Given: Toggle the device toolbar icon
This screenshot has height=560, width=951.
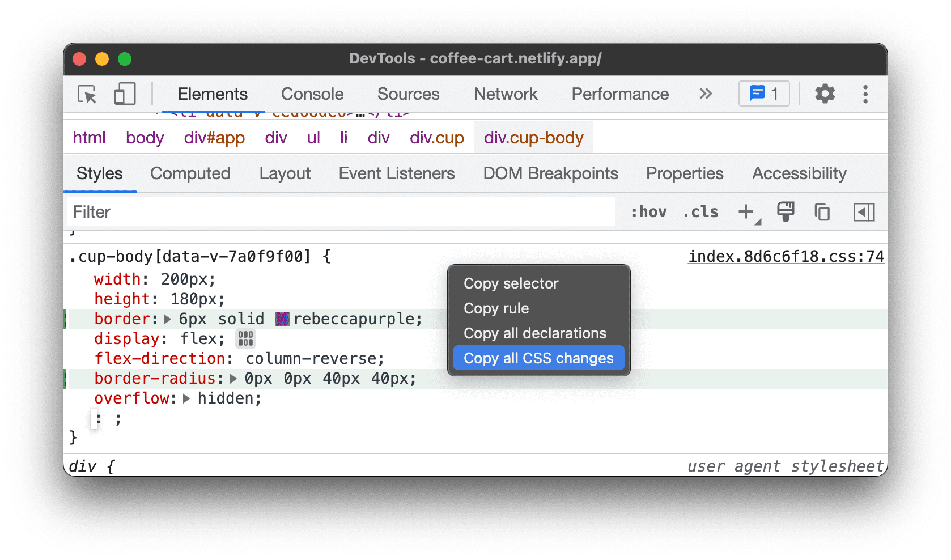Looking at the screenshot, I should click(124, 94).
